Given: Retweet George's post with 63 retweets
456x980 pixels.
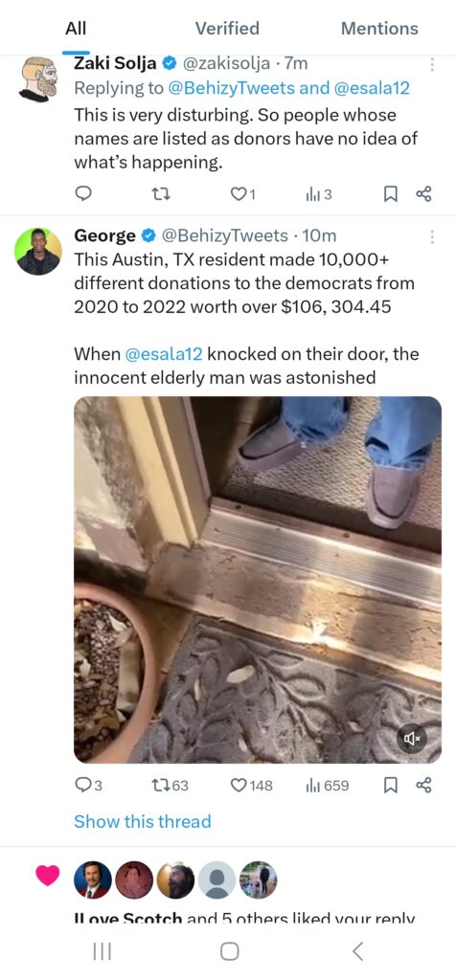Looking at the screenshot, I should pyautogui.click(x=171, y=785).
